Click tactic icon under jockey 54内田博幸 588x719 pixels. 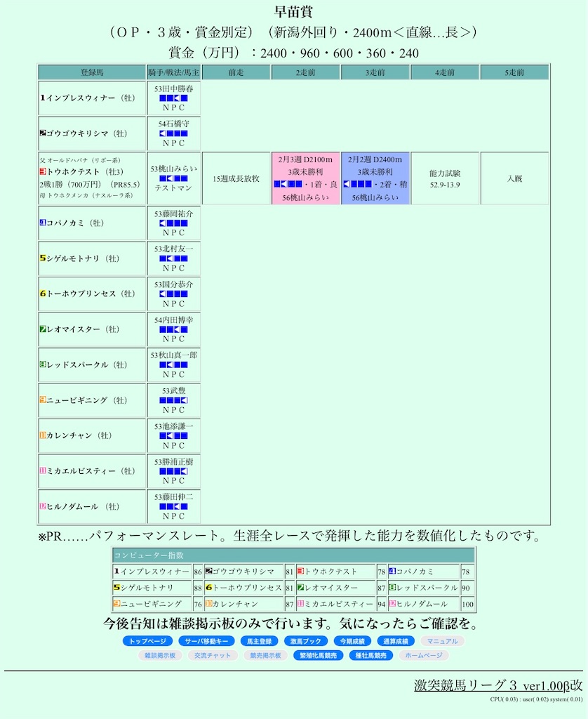click(174, 329)
